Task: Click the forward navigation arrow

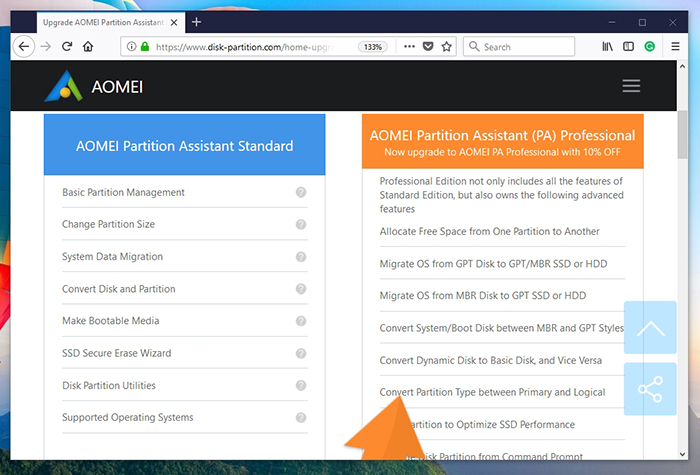Action: pos(46,46)
